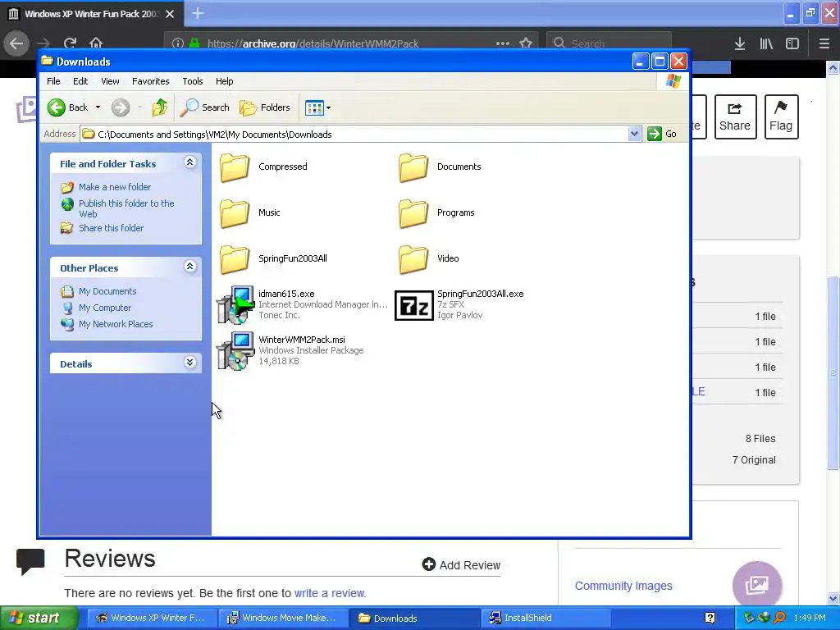Open the Favorites menu

click(x=151, y=81)
